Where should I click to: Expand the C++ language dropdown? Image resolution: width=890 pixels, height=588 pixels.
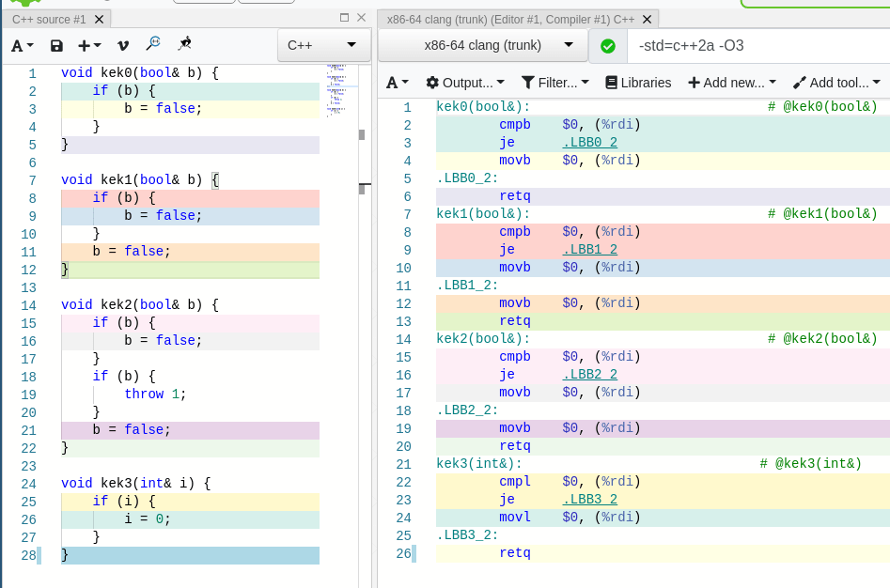322,45
